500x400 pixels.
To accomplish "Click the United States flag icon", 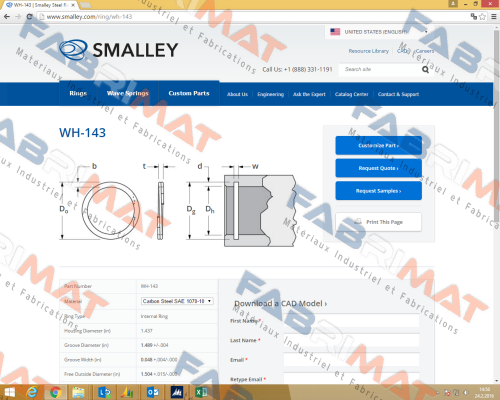I will pos(335,32).
